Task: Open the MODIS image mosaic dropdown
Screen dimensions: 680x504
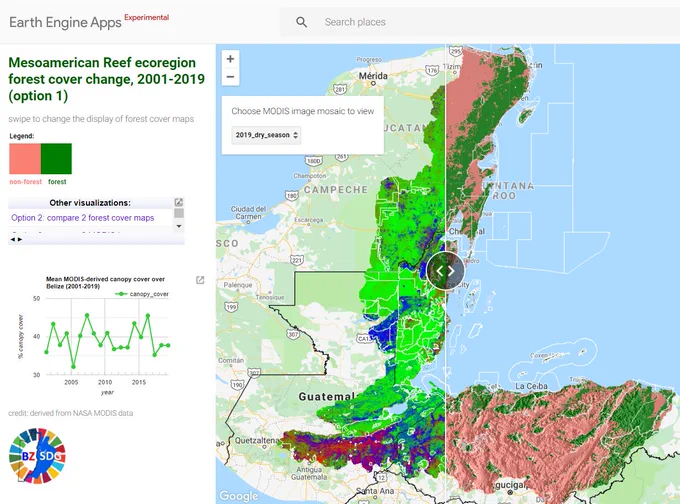Action: (x=266, y=135)
